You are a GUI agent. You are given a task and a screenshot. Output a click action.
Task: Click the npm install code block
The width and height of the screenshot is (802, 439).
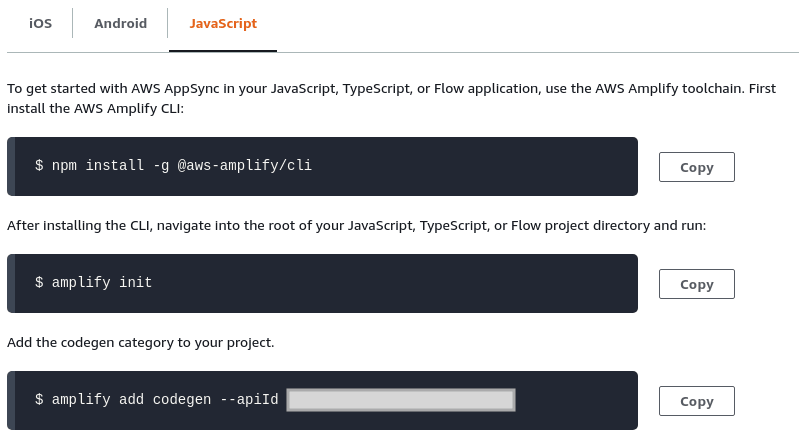click(450, 166)
